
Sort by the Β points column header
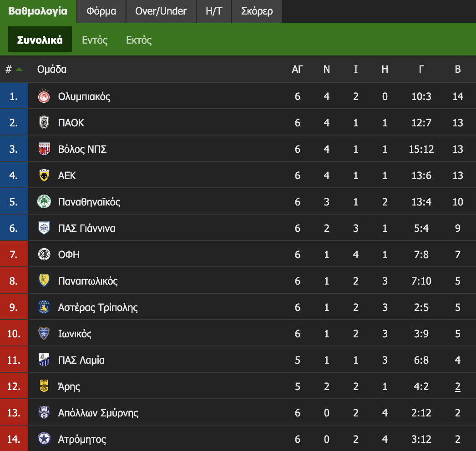click(458, 70)
